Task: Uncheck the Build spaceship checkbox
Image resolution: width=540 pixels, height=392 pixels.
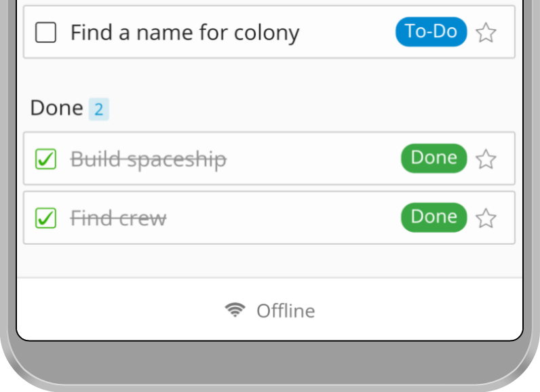Action: coord(46,159)
